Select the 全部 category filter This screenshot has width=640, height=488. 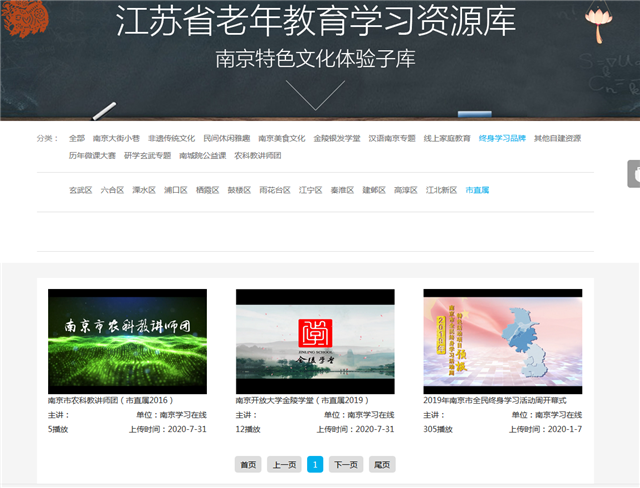77,138
